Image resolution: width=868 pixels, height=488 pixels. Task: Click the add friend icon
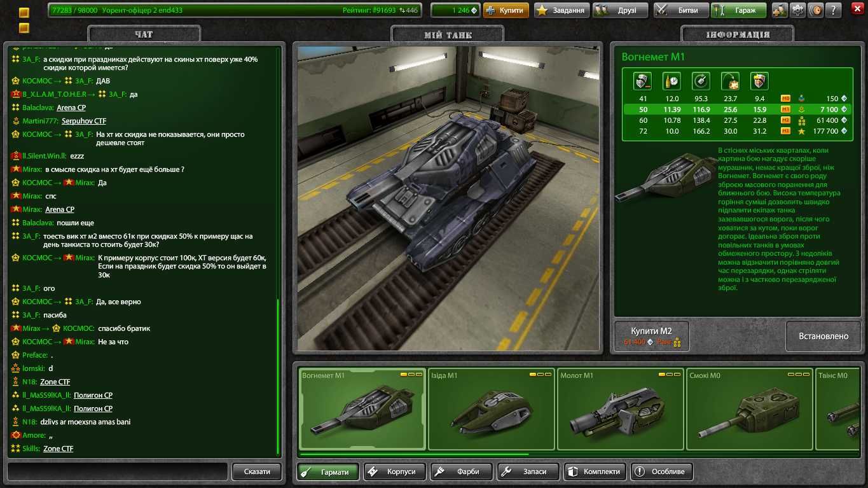(x=780, y=10)
